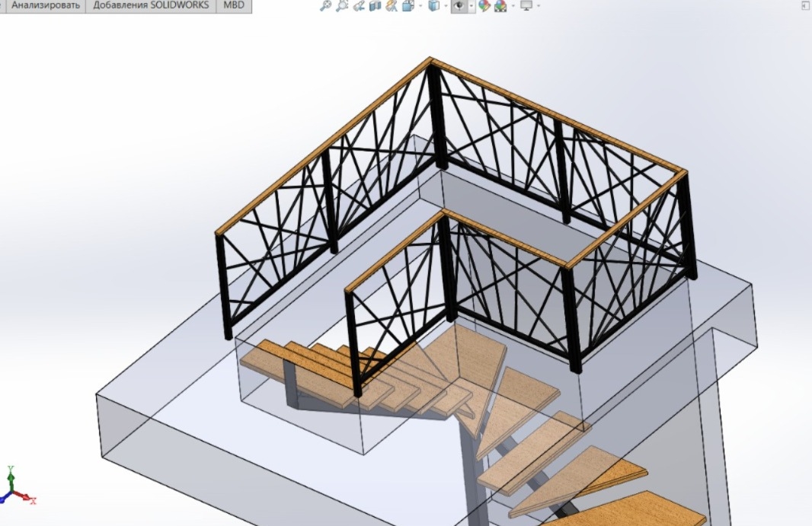Click the Apply Scene icon
The width and height of the screenshot is (812, 526).
[x=500, y=6]
